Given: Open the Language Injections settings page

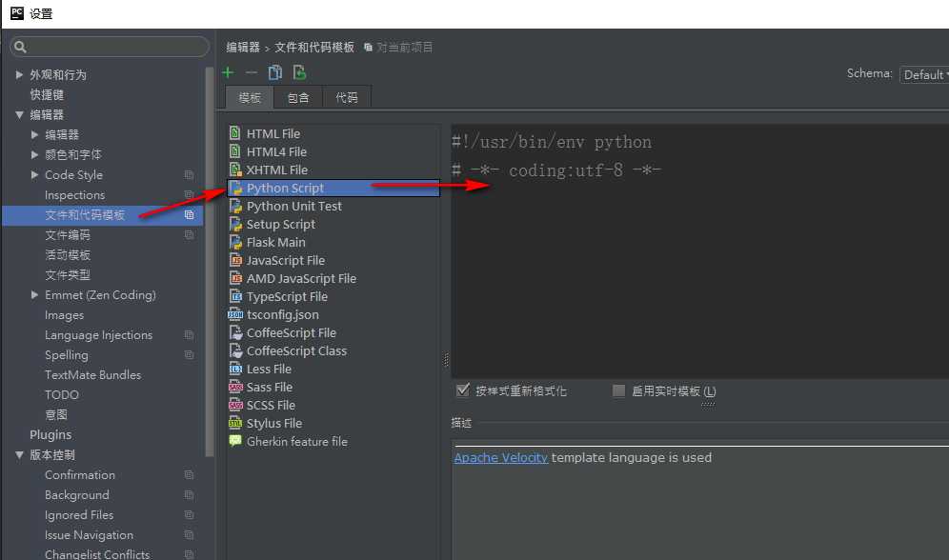Looking at the screenshot, I should click(x=99, y=335).
